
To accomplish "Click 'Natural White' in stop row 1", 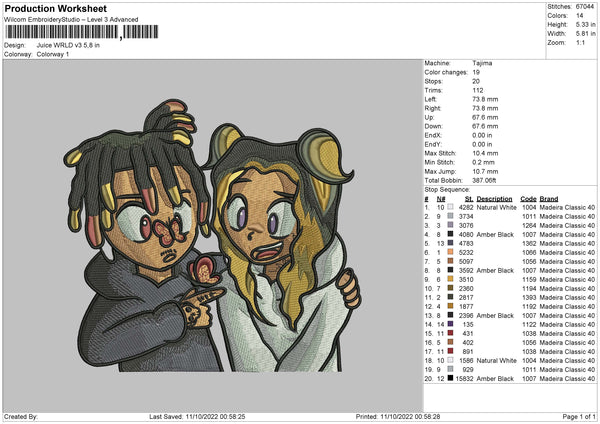I will coord(496,207).
